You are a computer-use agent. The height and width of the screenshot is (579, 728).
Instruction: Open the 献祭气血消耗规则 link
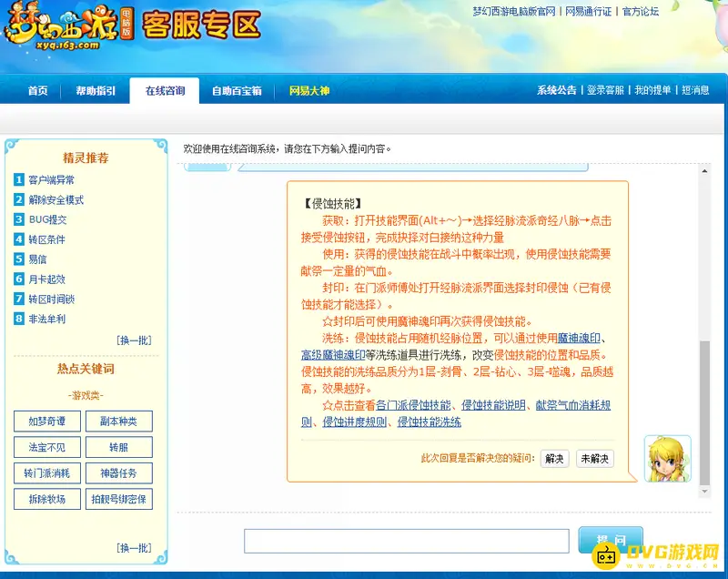tap(573, 405)
